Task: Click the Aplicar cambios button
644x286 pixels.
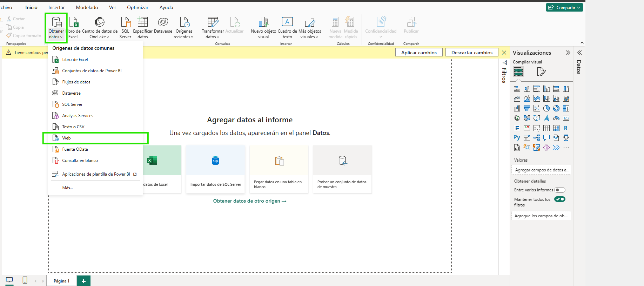Action: [x=419, y=53]
